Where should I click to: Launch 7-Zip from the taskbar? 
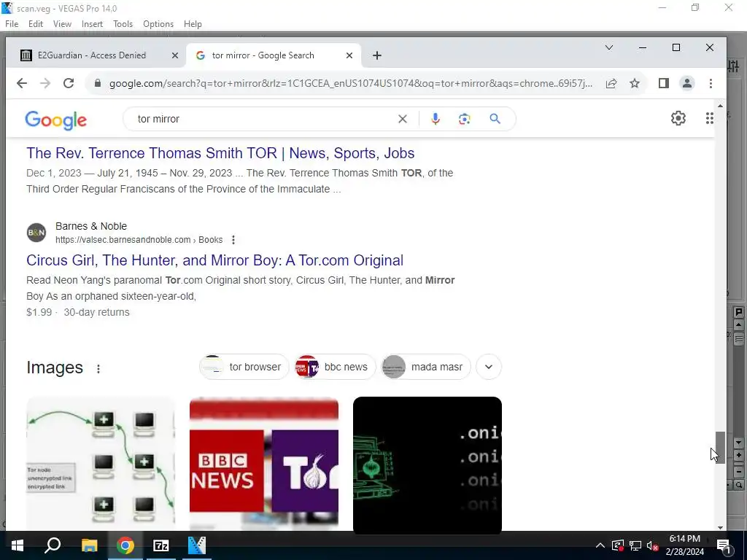pyautogui.click(x=161, y=545)
